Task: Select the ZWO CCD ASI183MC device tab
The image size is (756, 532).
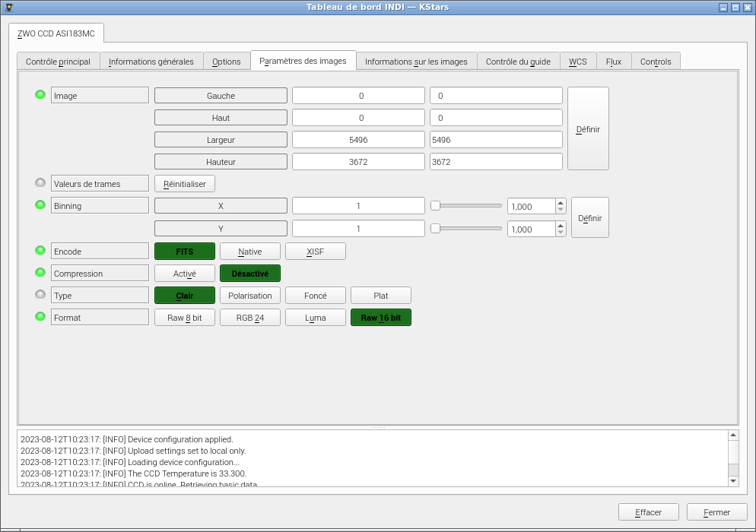Action: tap(56, 33)
